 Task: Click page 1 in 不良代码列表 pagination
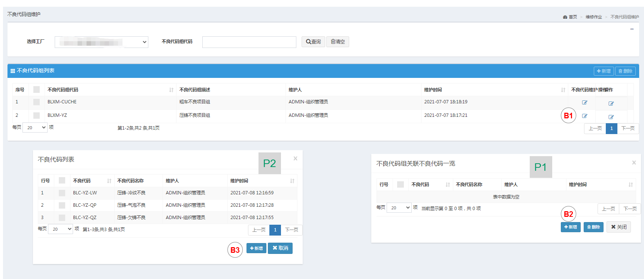coord(275,230)
